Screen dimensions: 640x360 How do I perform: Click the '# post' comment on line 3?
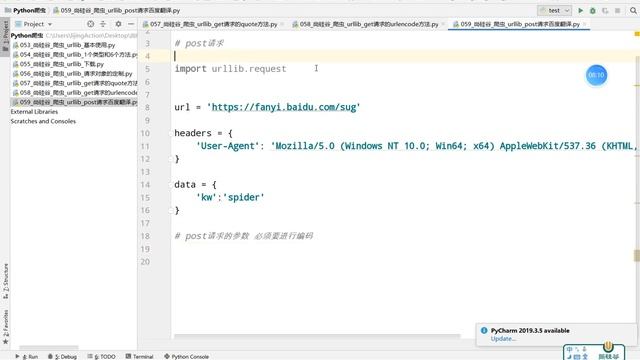[199, 43]
